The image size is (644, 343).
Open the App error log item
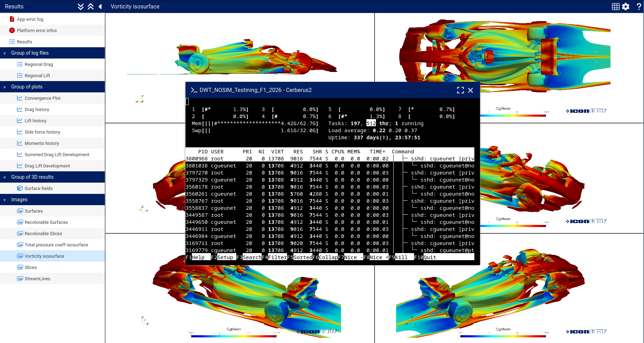30,19
